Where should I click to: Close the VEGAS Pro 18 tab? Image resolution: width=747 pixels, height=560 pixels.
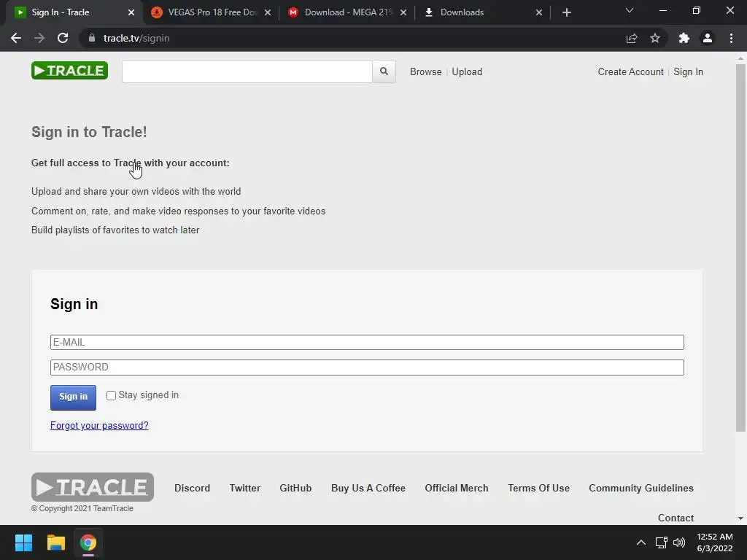(268, 12)
